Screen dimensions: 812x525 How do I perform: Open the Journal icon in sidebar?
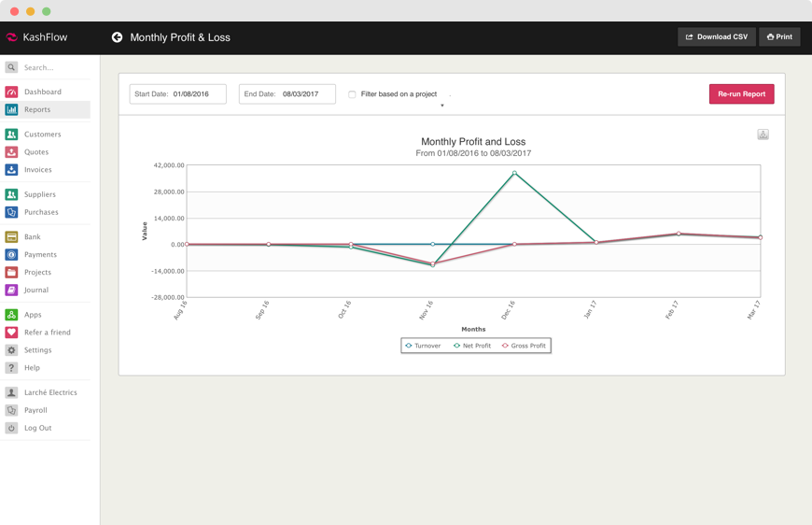11,291
